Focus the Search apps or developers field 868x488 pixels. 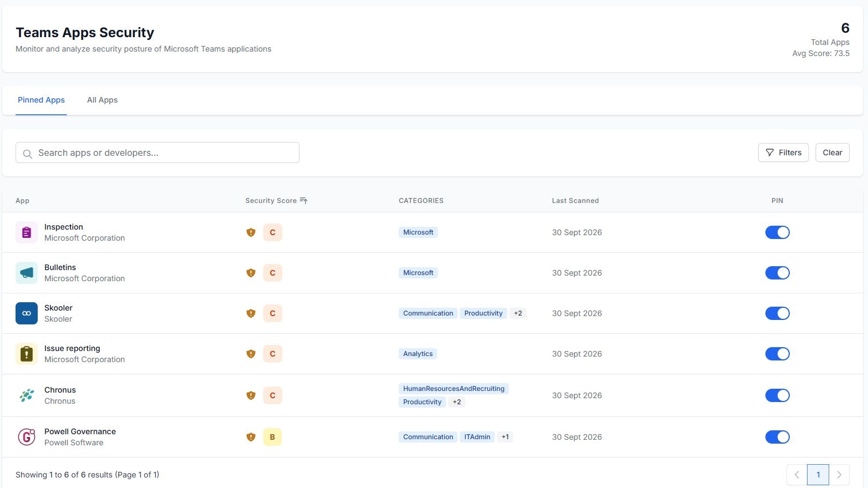tap(158, 152)
